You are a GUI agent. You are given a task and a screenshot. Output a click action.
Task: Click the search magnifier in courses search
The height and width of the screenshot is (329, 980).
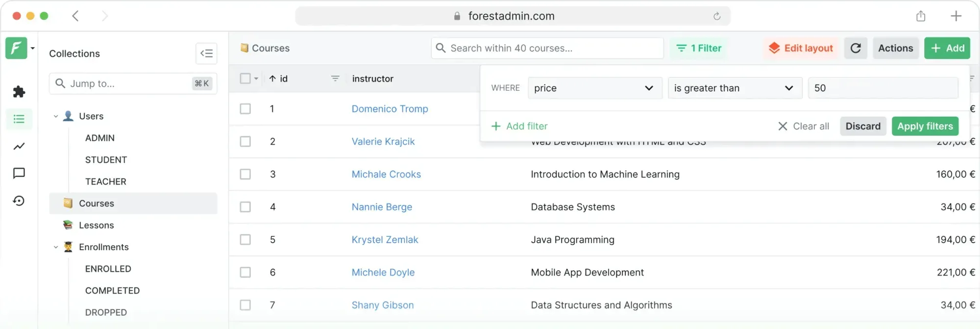tap(441, 48)
